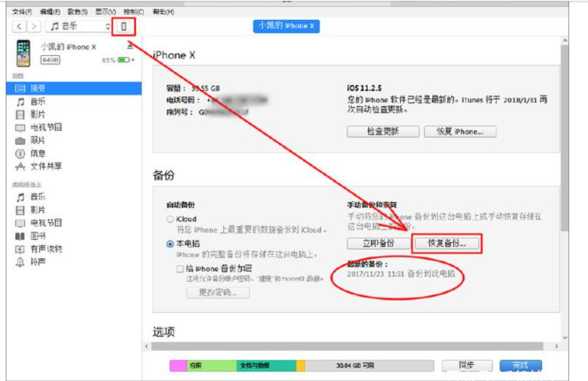Screen dimensions: 588x381
Task: Open the 歌曲(S) menu
Action: click(x=77, y=11)
